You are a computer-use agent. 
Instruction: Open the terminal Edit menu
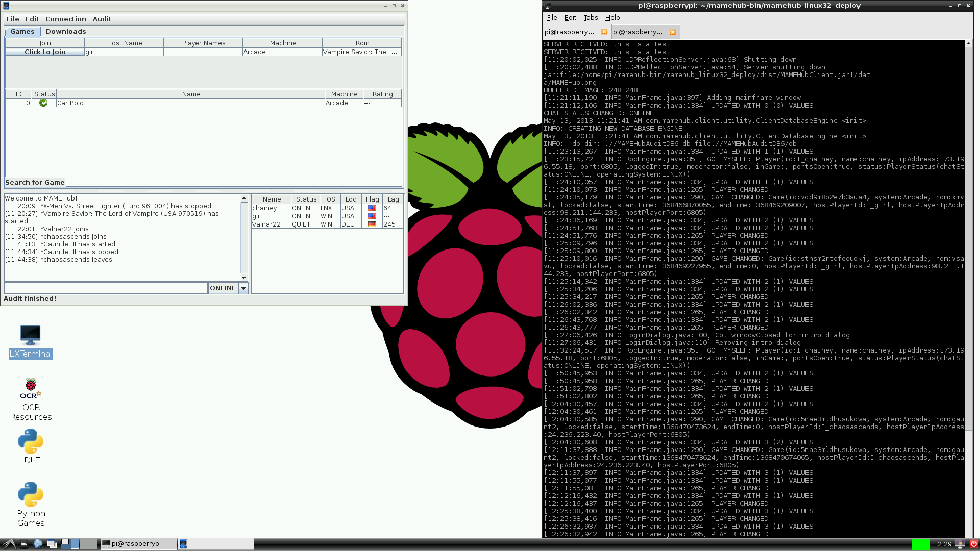coord(570,17)
